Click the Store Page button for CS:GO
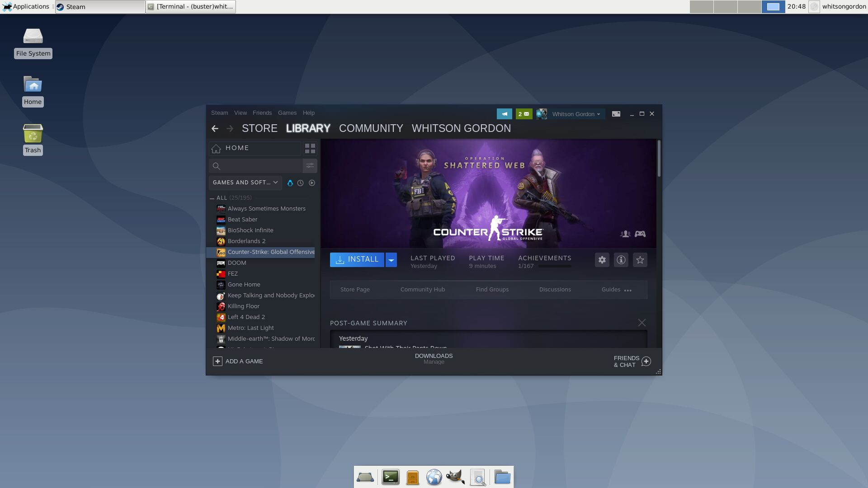The width and height of the screenshot is (868, 488). pyautogui.click(x=355, y=290)
